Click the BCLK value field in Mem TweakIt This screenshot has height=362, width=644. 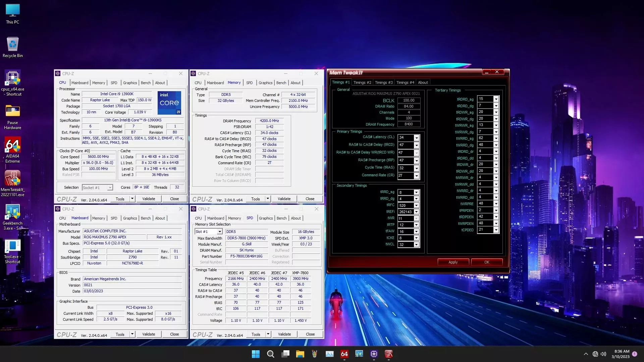(x=409, y=100)
